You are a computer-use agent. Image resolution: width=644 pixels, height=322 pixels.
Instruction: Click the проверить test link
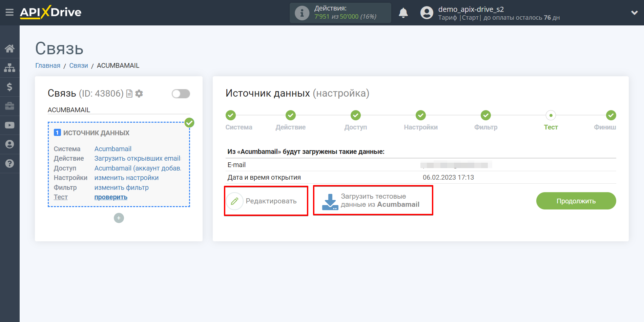111,197
